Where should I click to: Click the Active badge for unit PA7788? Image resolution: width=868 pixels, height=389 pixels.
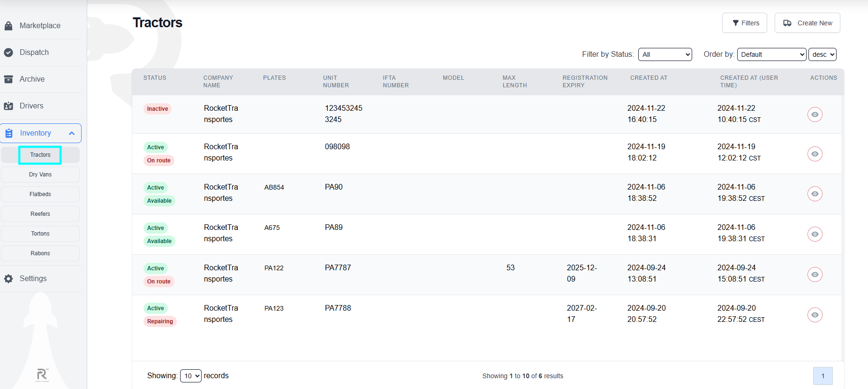[x=156, y=308]
